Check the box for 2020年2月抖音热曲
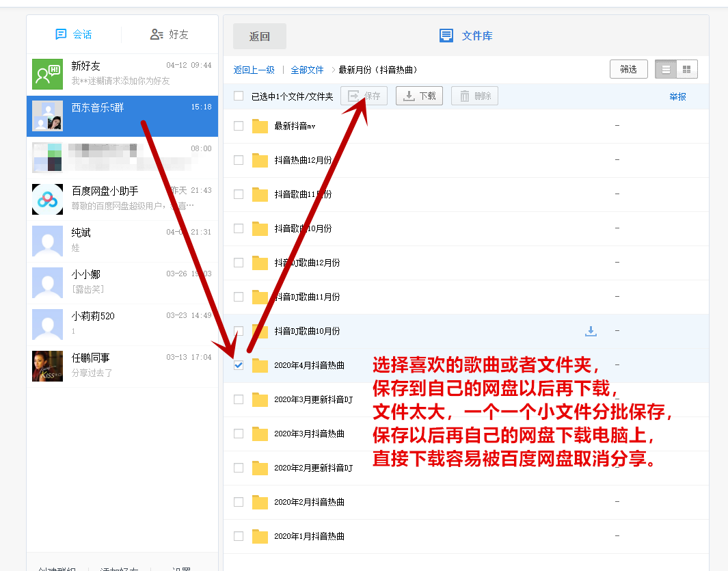The image size is (728, 571). pos(239,502)
